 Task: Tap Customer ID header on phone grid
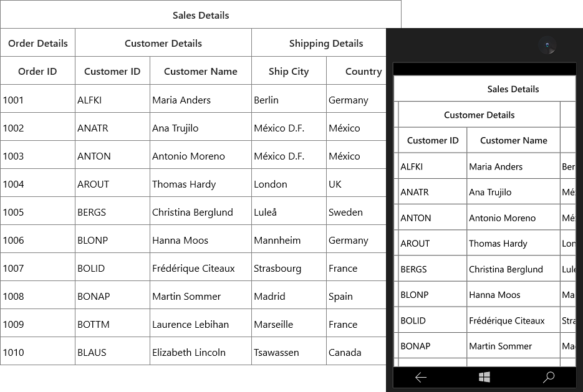(x=433, y=140)
